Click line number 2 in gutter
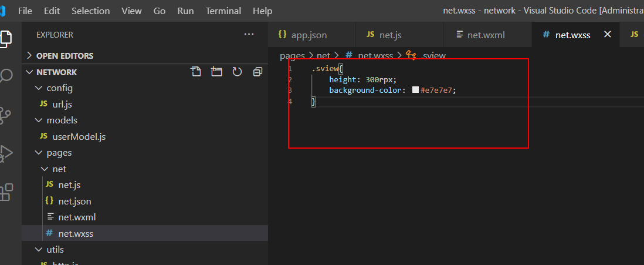644x265 pixels. point(290,79)
